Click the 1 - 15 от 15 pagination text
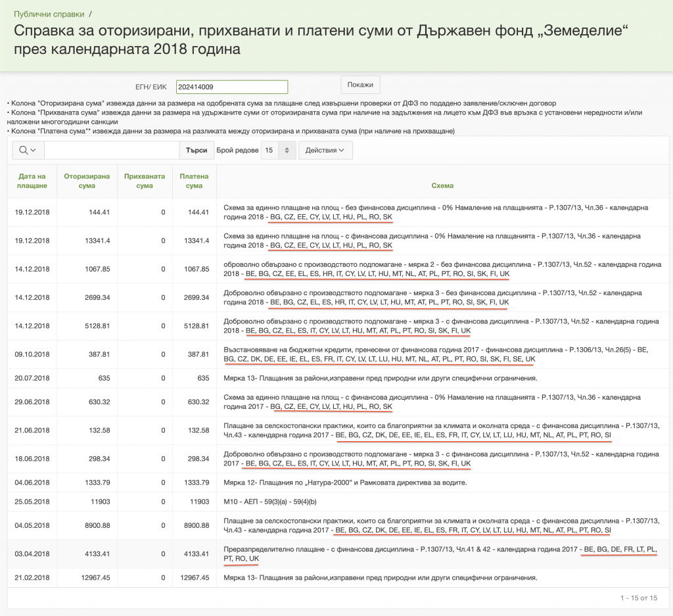This screenshot has height=616, width=673. point(638,598)
